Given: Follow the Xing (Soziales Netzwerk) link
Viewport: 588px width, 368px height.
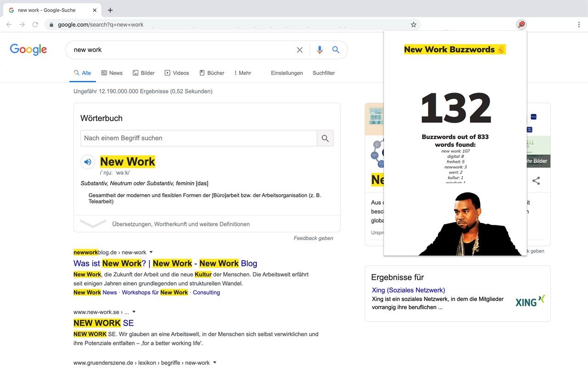Looking at the screenshot, I should [x=408, y=290].
